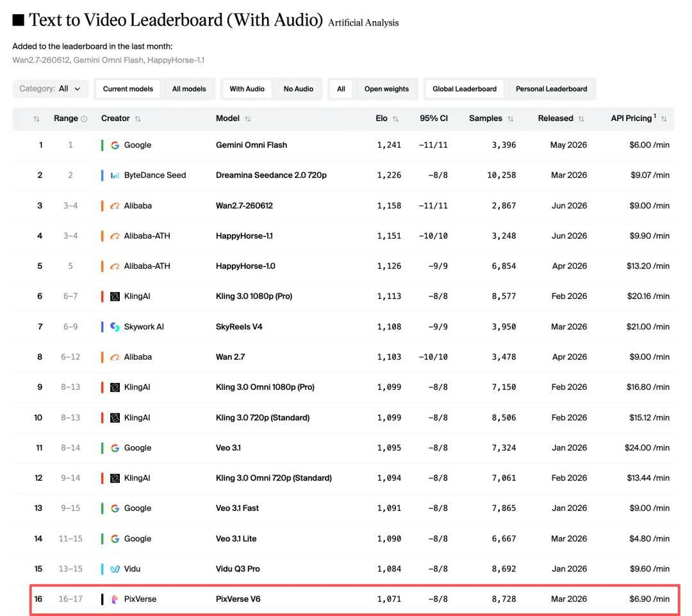Sort table by Elo column arrows
Screen dimensions: 692x616
pyautogui.click(x=395, y=118)
